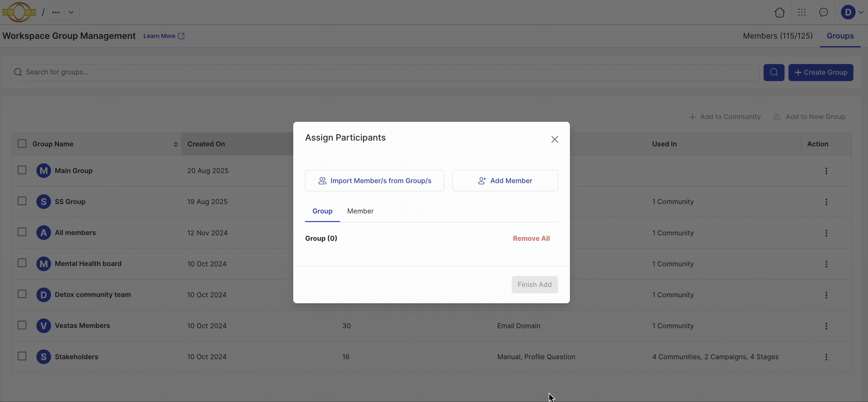Open actions menu for Main Group row

tap(826, 171)
